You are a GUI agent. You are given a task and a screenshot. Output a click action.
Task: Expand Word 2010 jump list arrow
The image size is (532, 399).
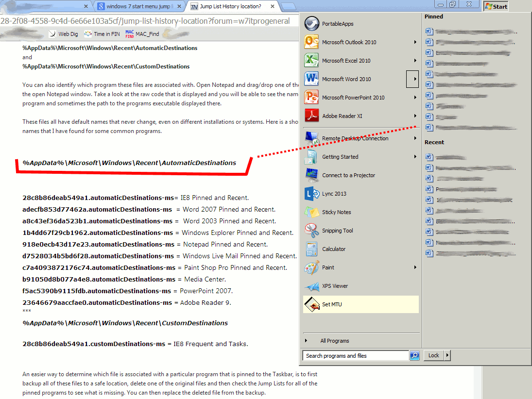coord(412,79)
